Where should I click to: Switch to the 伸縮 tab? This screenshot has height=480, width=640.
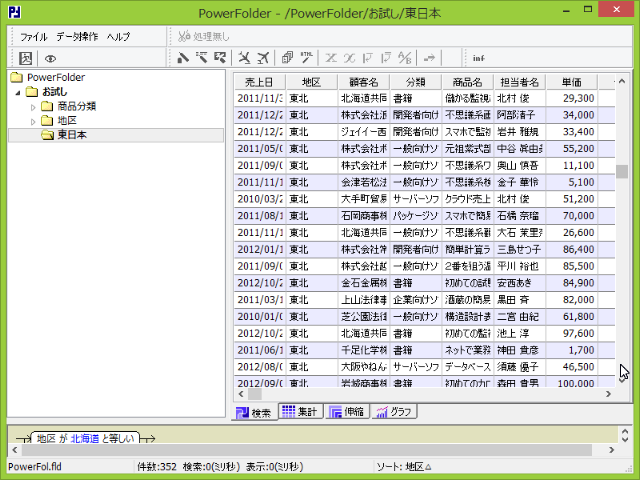(x=347, y=411)
